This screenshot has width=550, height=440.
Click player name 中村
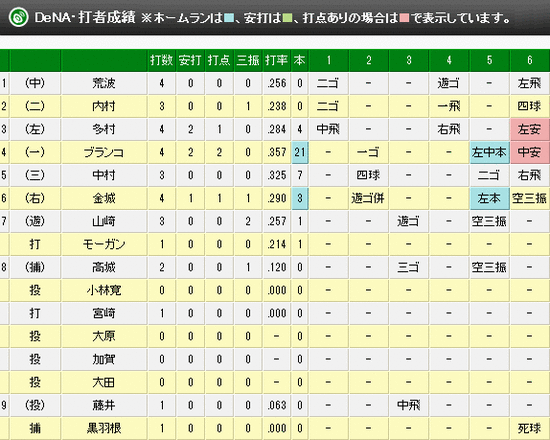pyautogui.click(x=104, y=175)
